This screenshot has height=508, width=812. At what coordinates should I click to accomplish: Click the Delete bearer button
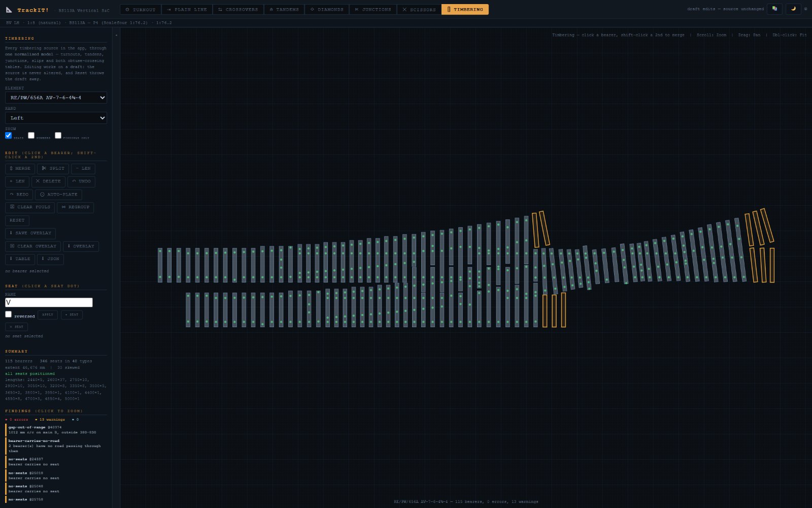(48, 181)
